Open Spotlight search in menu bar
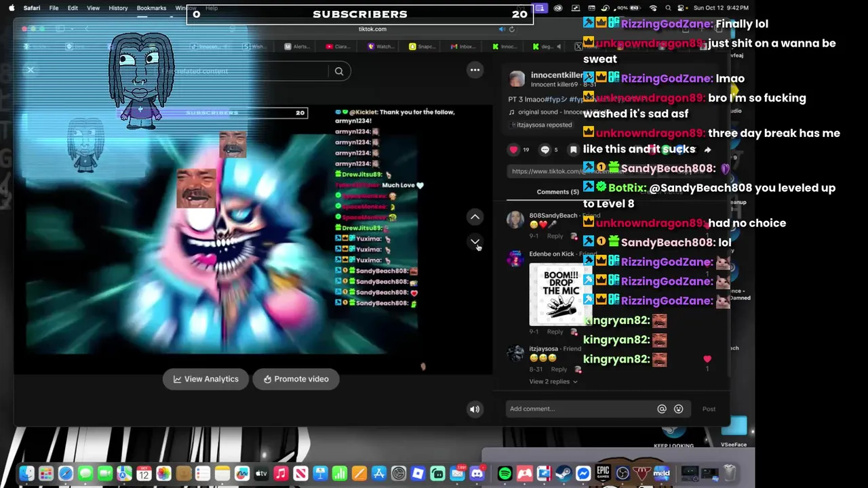Viewport: 868px width, 488px height. [668, 8]
